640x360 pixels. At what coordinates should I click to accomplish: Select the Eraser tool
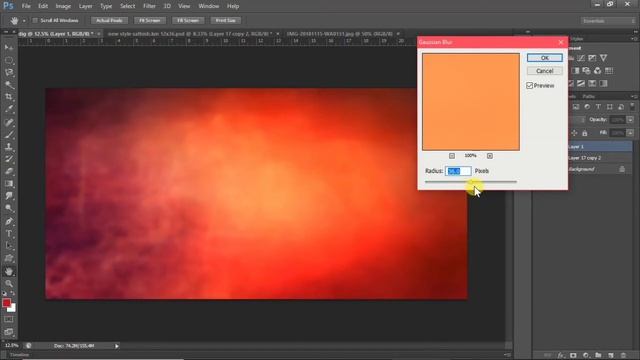coord(9,171)
